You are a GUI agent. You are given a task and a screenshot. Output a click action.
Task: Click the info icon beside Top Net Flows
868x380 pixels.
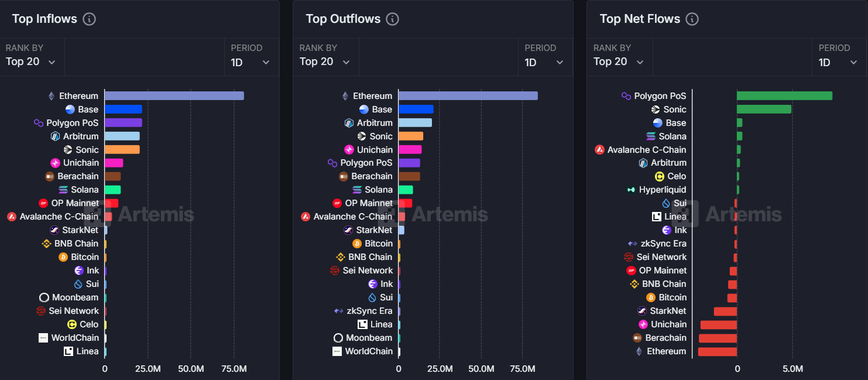pos(692,19)
